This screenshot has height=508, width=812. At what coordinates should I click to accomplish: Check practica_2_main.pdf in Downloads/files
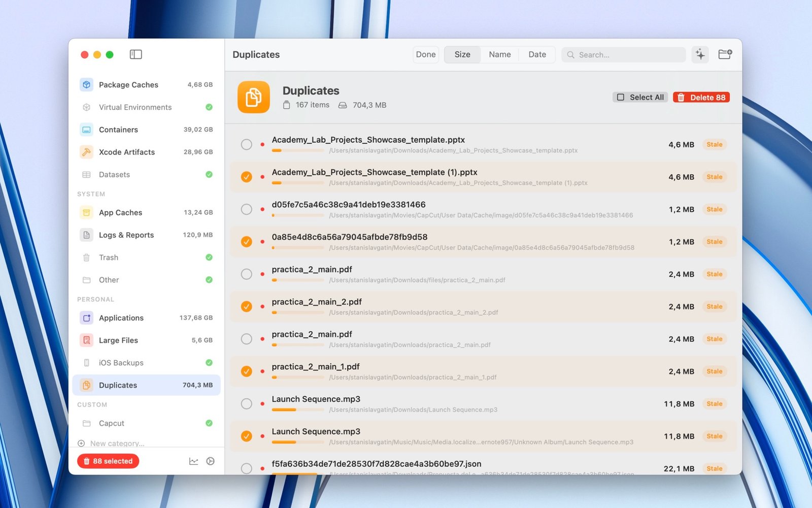tap(247, 274)
